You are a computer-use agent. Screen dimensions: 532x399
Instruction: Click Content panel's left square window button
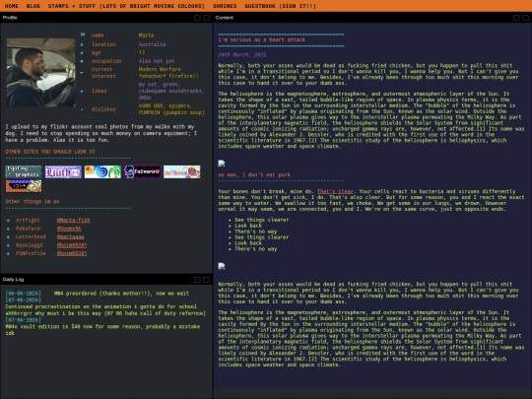pyautogui.click(x=516, y=18)
